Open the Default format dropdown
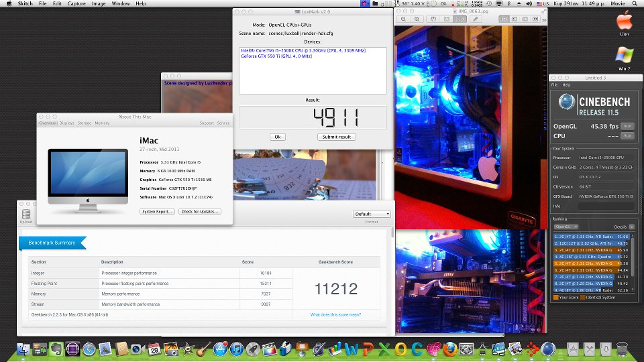This screenshot has width=644, height=362. (x=372, y=214)
